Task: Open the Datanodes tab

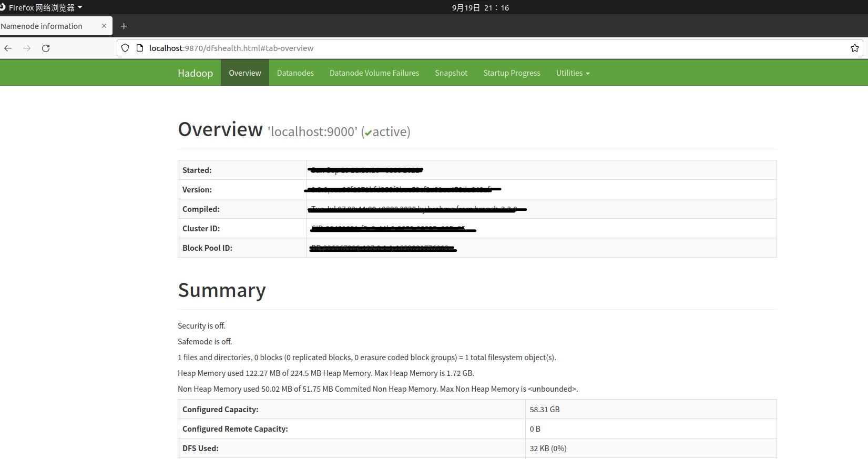Action: click(x=295, y=73)
